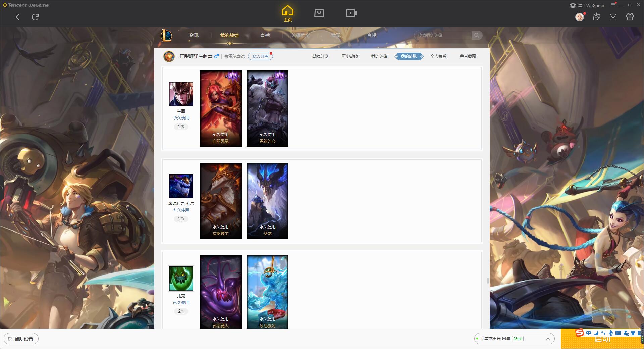Open the 直播 live stream tab
Screen dimensions: 644x349
(x=265, y=35)
